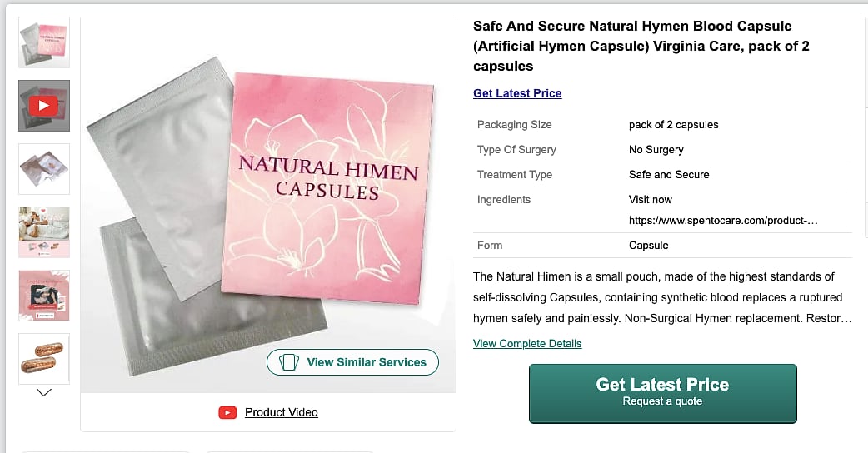This screenshot has height=453, width=868.
Task: Select the first pink pouch thumbnail
Action: 44,42
